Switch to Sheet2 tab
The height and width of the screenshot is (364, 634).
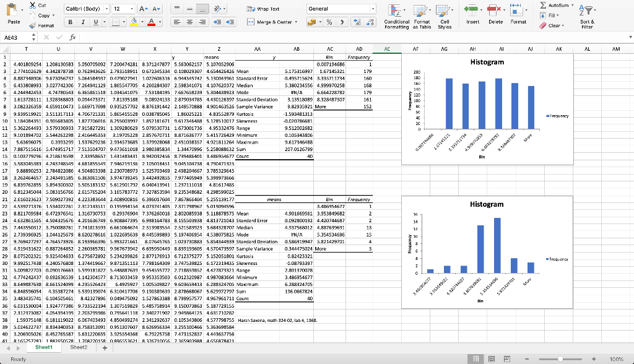click(x=79, y=347)
